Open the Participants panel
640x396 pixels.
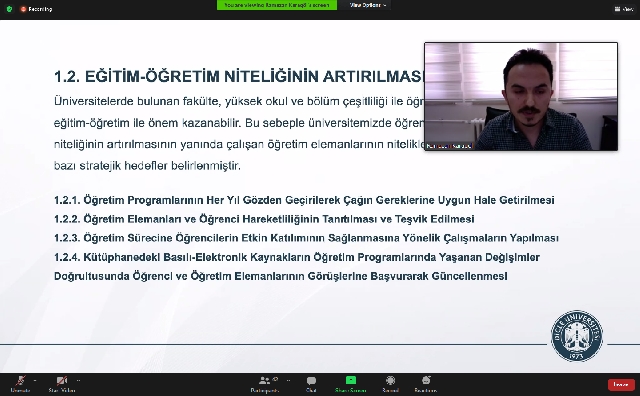point(264,384)
